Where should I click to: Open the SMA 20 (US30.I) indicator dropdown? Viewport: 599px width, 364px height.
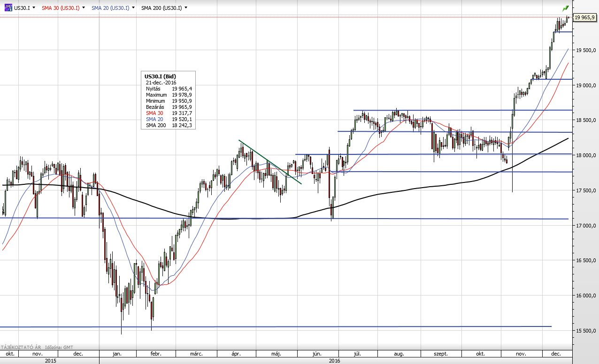[x=134, y=8]
